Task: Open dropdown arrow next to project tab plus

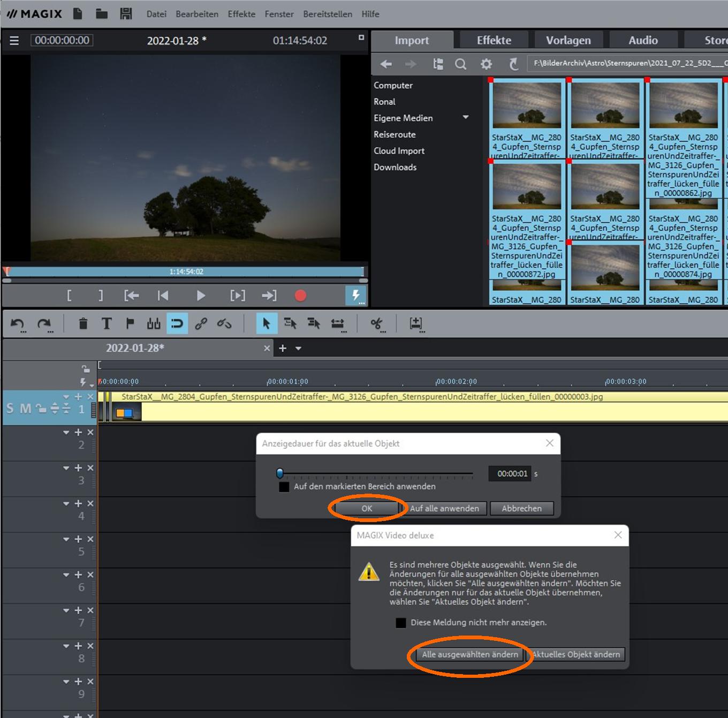Action: 298,349
